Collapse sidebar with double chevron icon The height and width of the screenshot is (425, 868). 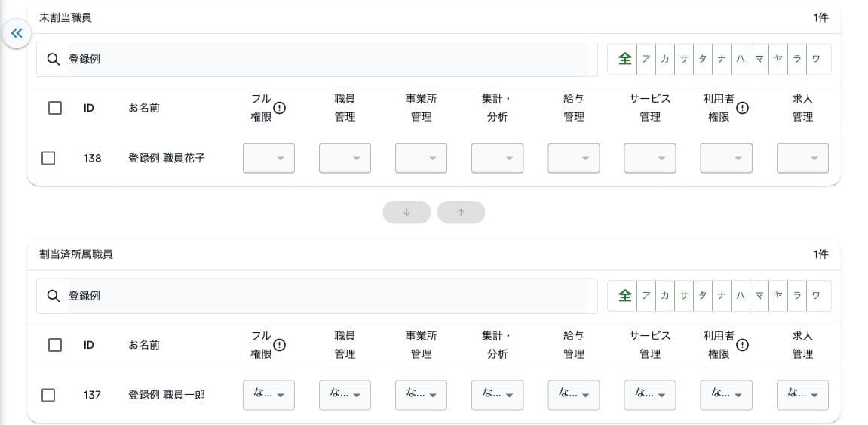pyautogui.click(x=17, y=34)
